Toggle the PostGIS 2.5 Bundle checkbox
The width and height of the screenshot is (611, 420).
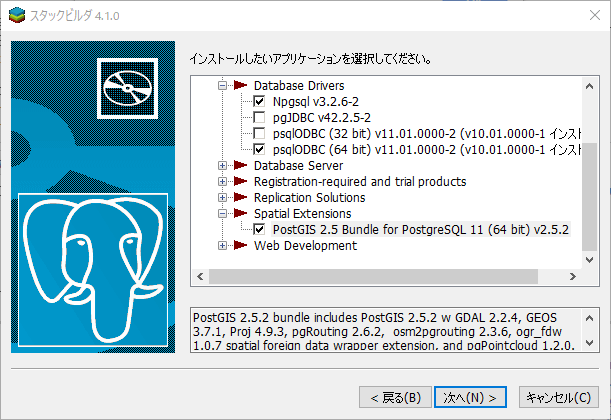(x=259, y=229)
